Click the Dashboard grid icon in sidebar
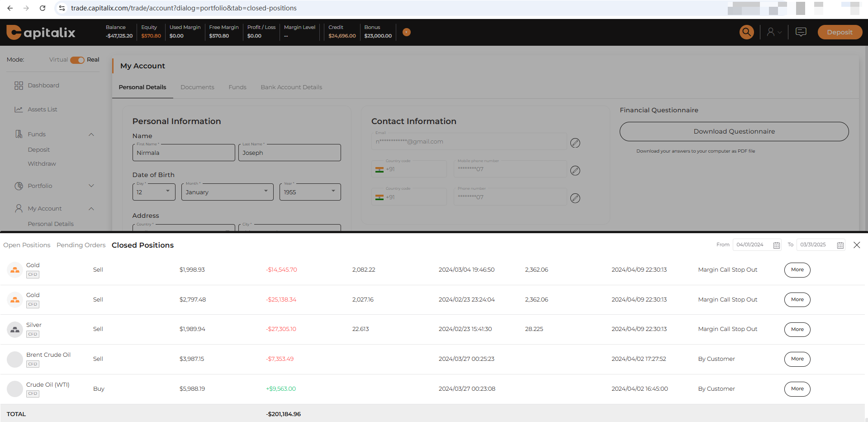The width and height of the screenshot is (868, 422). (19, 86)
